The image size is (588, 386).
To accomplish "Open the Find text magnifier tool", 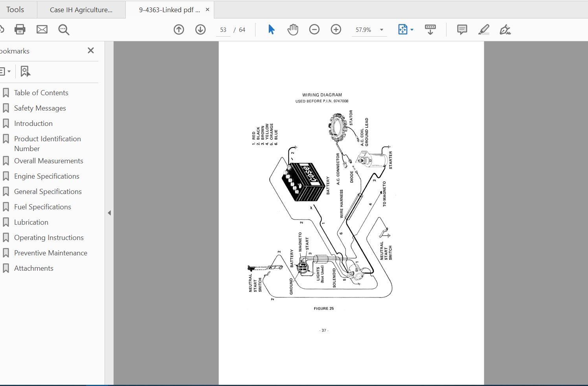I will [x=64, y=30].
